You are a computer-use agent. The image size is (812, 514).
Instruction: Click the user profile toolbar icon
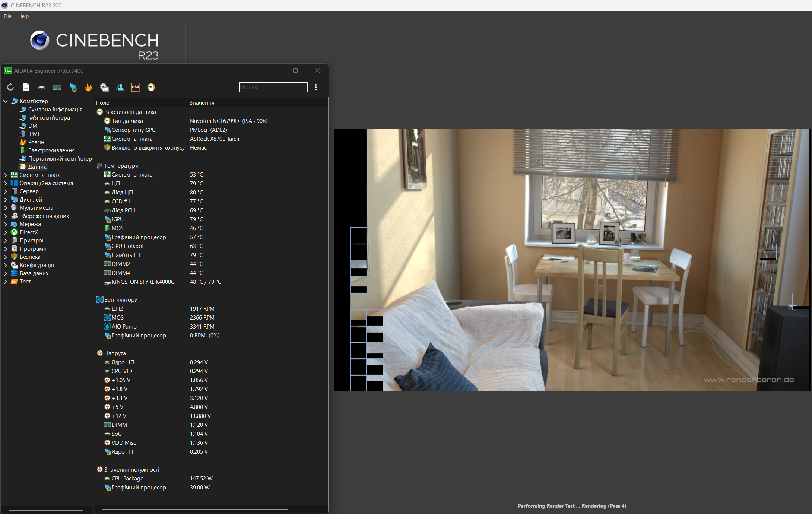pyautogui.click(x=120, y=87)
